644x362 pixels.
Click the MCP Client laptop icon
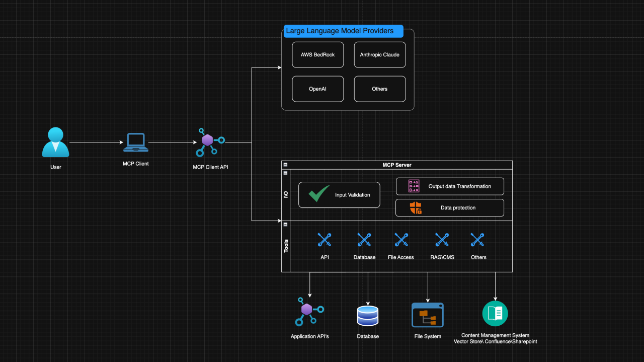coord(135,142)
